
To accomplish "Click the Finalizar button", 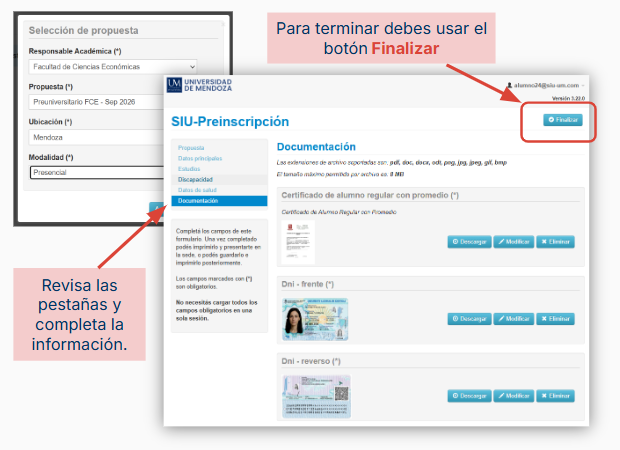I will pyautogui.click(x=563, y=120).
